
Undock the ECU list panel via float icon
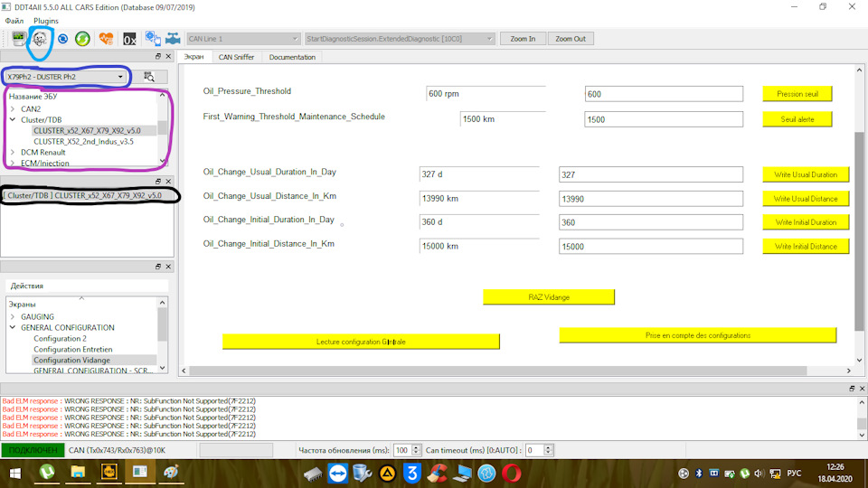[157, 56]
